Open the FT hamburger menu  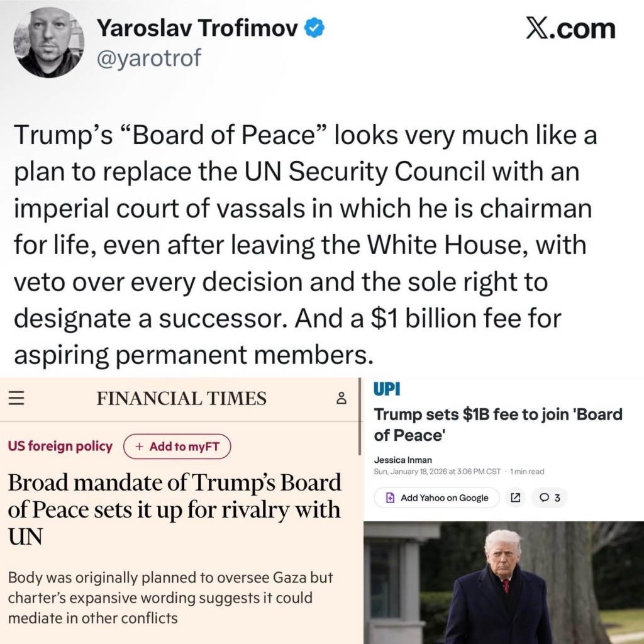[16, 399]
